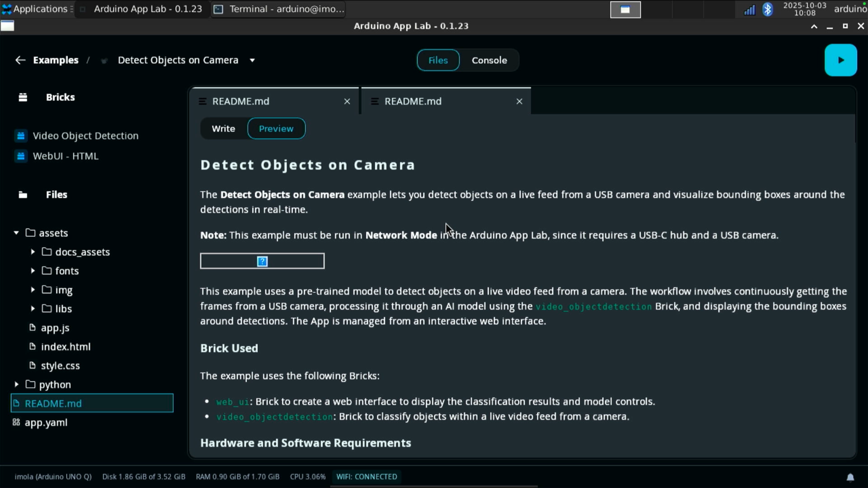
Task: Close the first README.md tab
Action: pyautogui.click(x=347, y=101)
